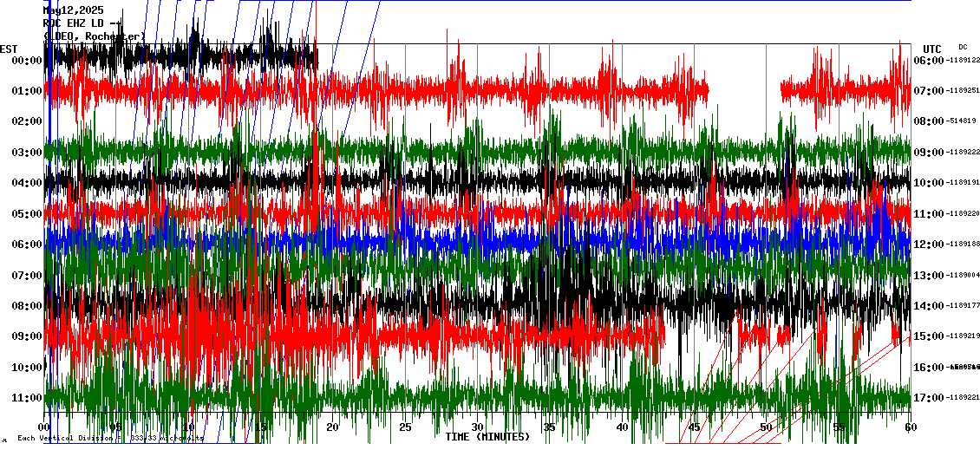Click the TIME (MINUTES) axis title
The height and width of the screenshot is (450, 980).
(x=487, y=437)
